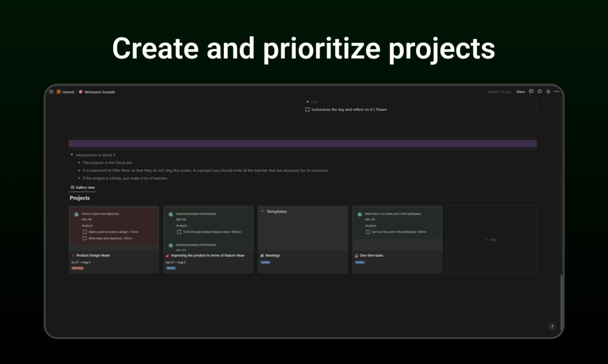This screenshot has width=608, height=364.
Task: Click the General breadcrumb home icon
Action: click(59, 92)
